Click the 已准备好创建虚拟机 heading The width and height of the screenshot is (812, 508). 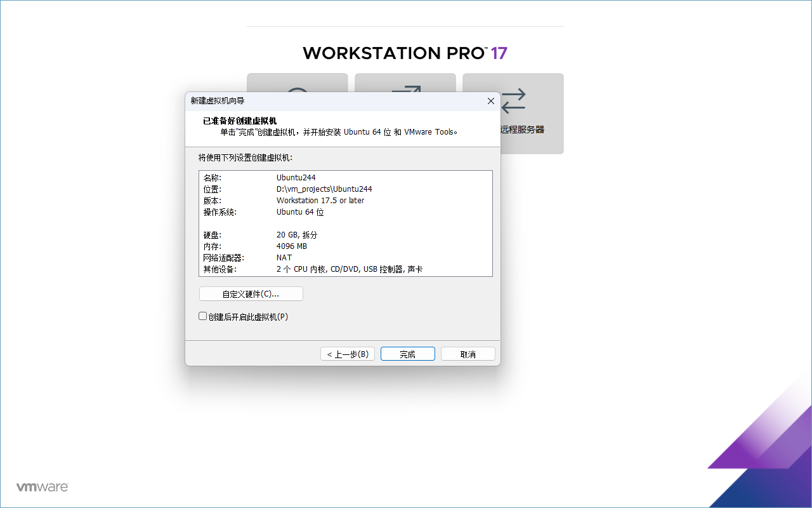tap(240, 121)
